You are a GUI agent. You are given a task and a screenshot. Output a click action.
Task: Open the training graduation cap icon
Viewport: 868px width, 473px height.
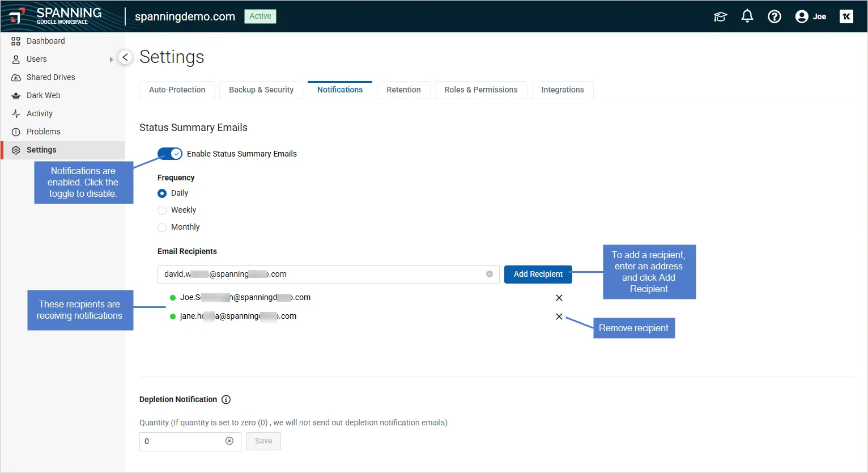[x=720, y=16]
